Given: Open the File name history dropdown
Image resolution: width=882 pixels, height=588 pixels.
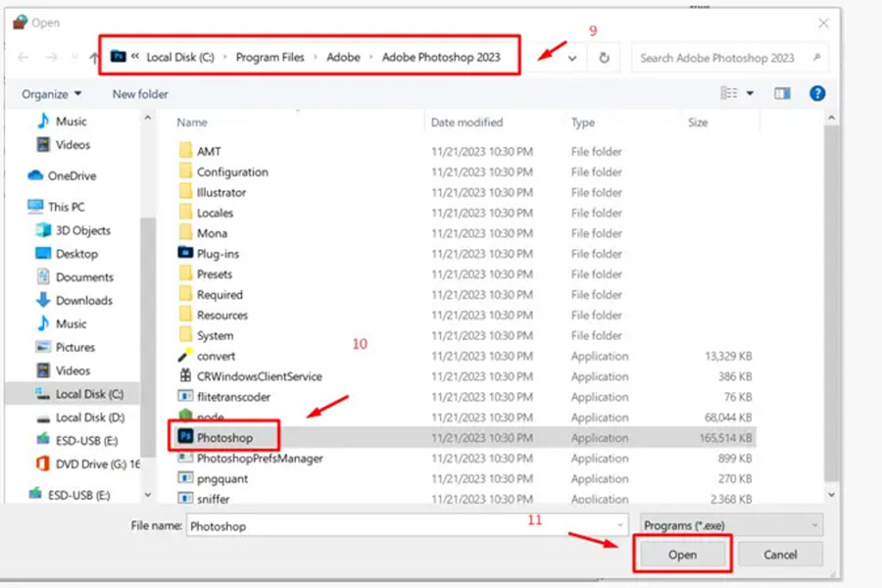Looking at the screenshot, I should 620,525.
